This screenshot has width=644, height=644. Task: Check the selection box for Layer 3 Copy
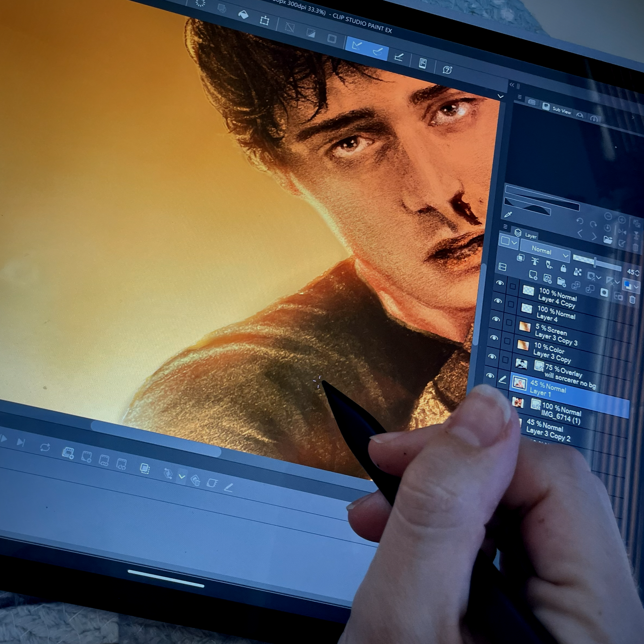point(507,341)
